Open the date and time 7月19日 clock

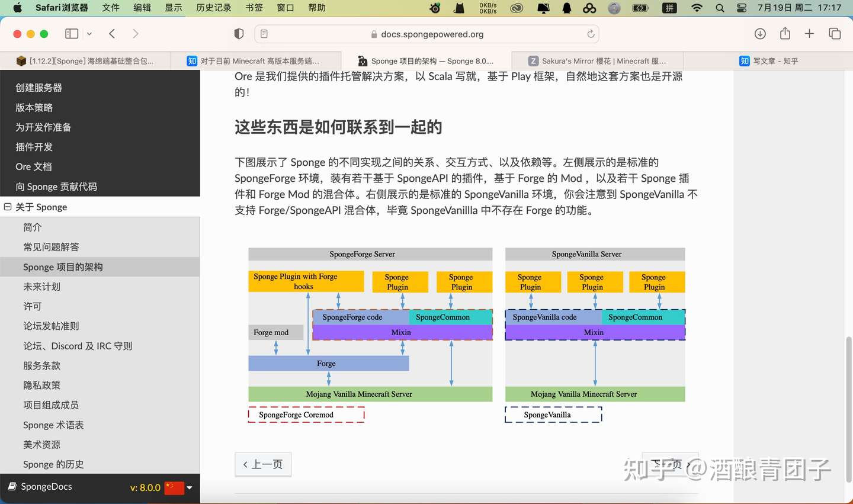click(799, 8)
